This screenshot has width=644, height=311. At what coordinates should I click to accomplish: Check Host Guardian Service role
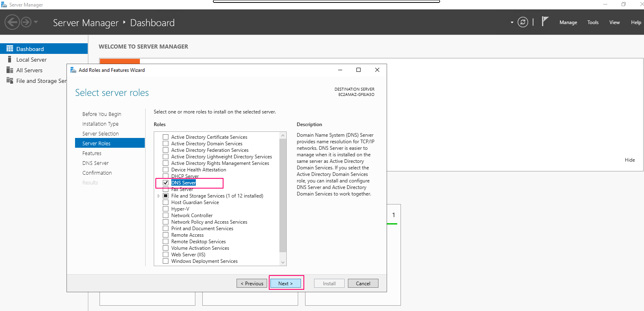[x=166, y=202]
